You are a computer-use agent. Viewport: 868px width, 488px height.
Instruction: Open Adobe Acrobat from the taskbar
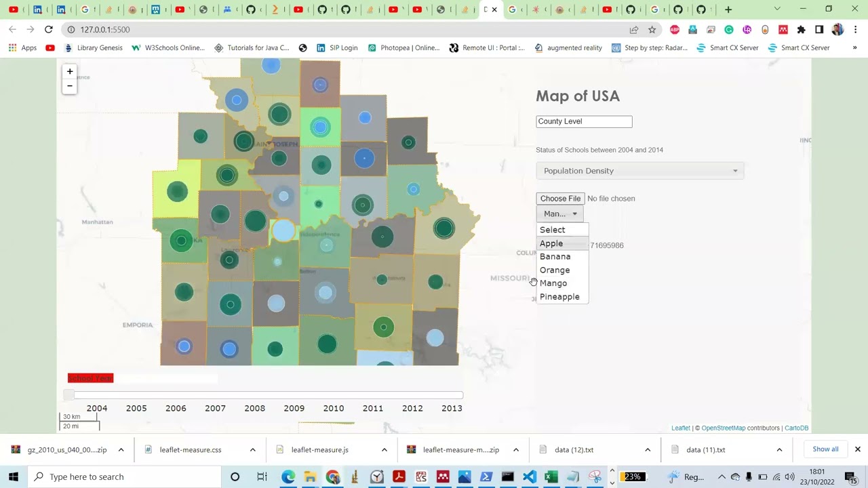[399, 477]
